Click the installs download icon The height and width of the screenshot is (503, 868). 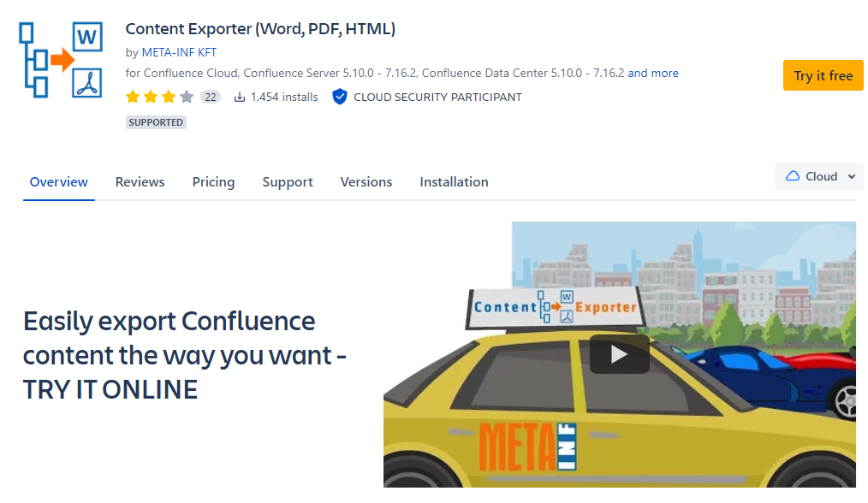239,98
